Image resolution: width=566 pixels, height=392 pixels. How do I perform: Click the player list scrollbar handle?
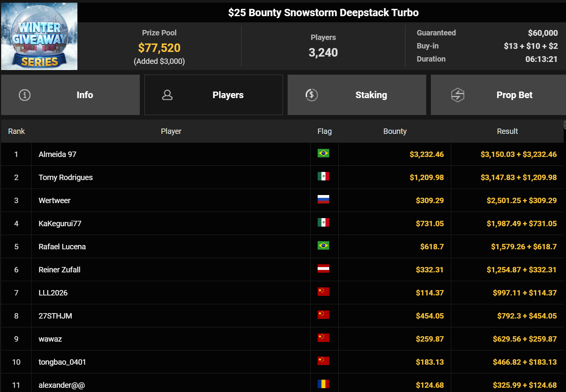tap(564, 124)
